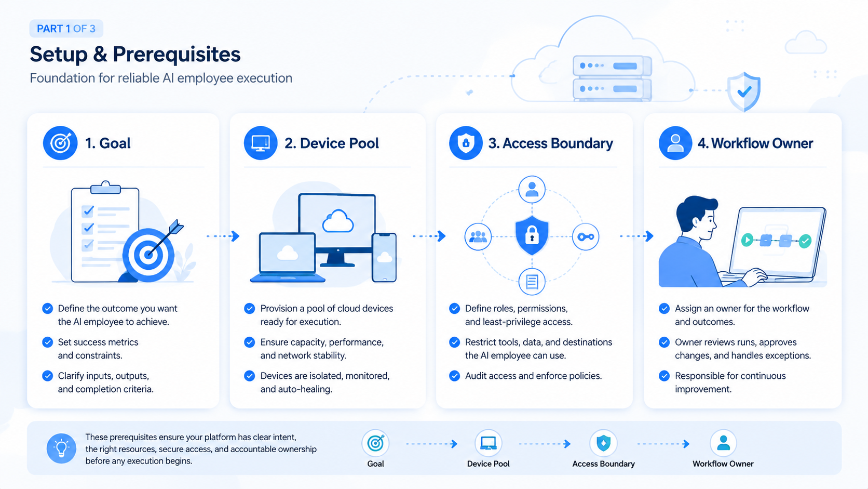Click the shield with checkmark near the cloud server

[744, 91]
